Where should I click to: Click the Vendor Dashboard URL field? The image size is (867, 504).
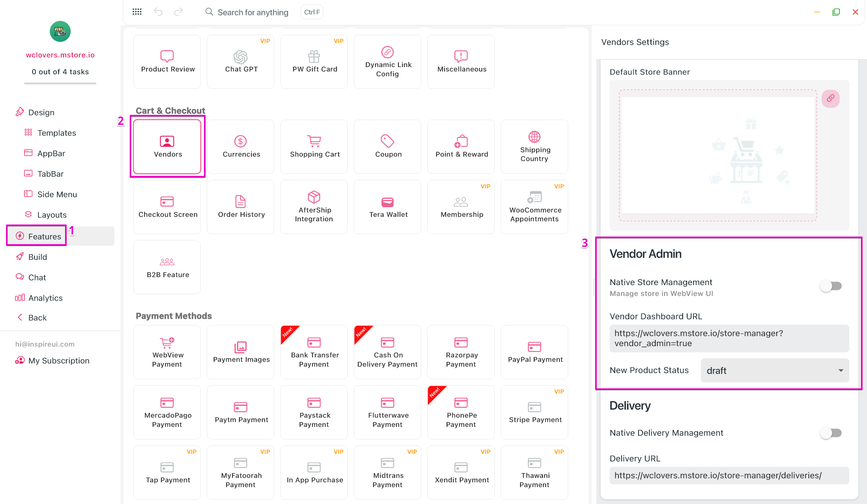[x=728, y=338]
